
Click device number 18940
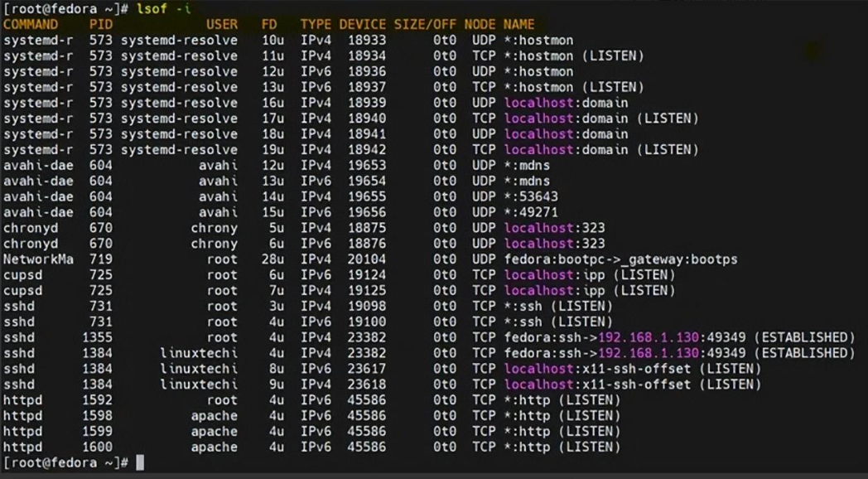click(367, 119)
